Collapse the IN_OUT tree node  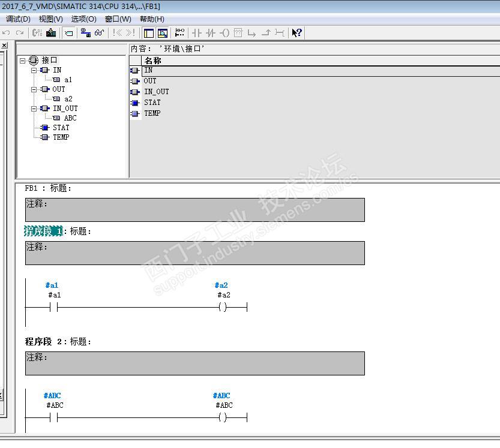click(34, 109)
